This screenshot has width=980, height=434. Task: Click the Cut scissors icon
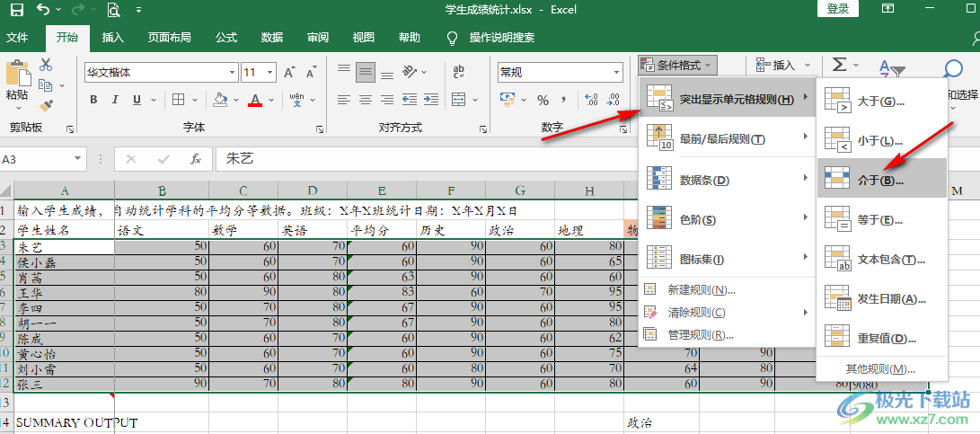tap(46, 65)
